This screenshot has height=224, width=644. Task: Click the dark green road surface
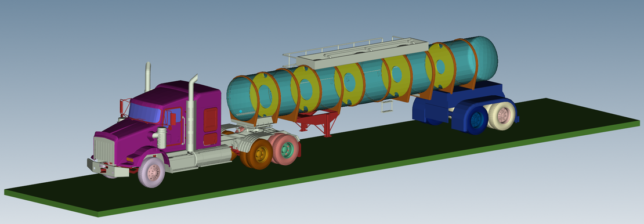click(328, 152)
